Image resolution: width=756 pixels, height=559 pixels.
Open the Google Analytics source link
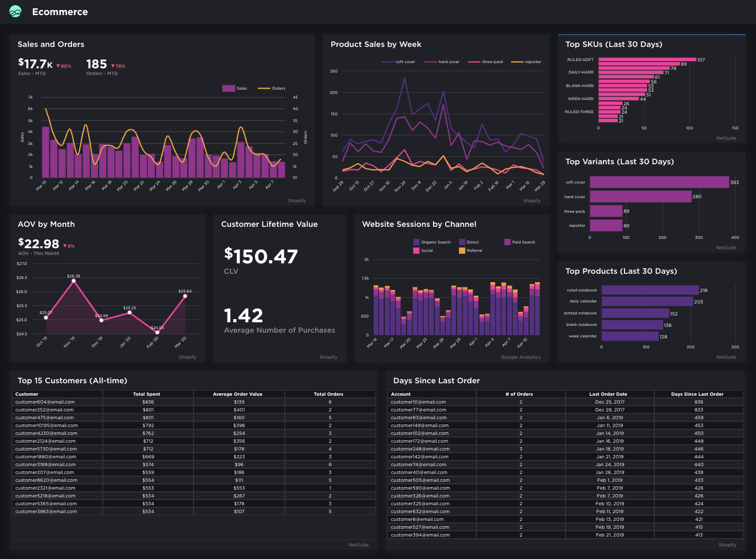(x=521, y=357)
